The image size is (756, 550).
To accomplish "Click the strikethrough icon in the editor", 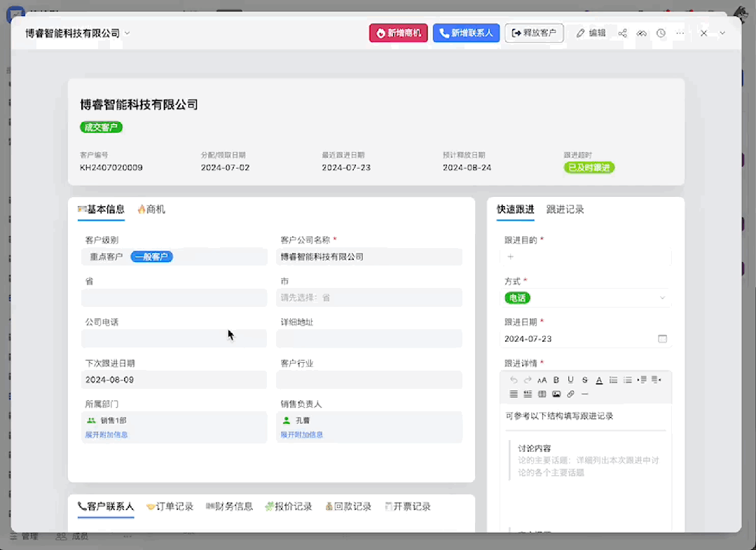I will click(x=584, y=380).
